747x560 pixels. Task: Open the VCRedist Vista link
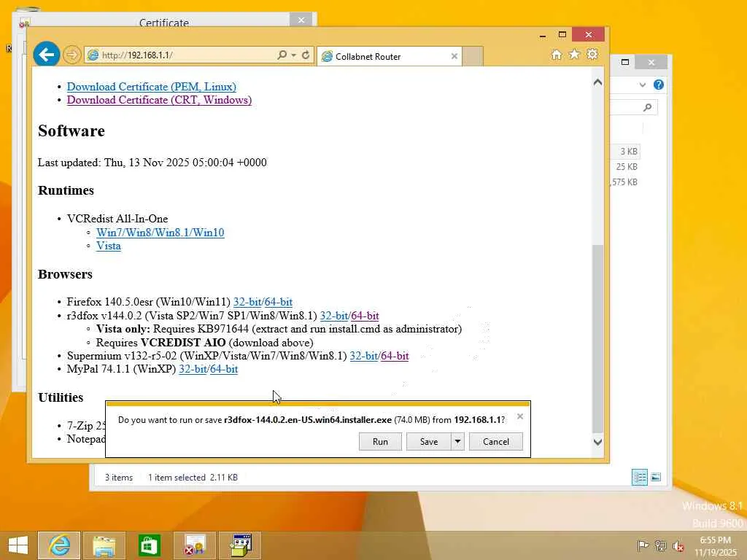point(109,246)
